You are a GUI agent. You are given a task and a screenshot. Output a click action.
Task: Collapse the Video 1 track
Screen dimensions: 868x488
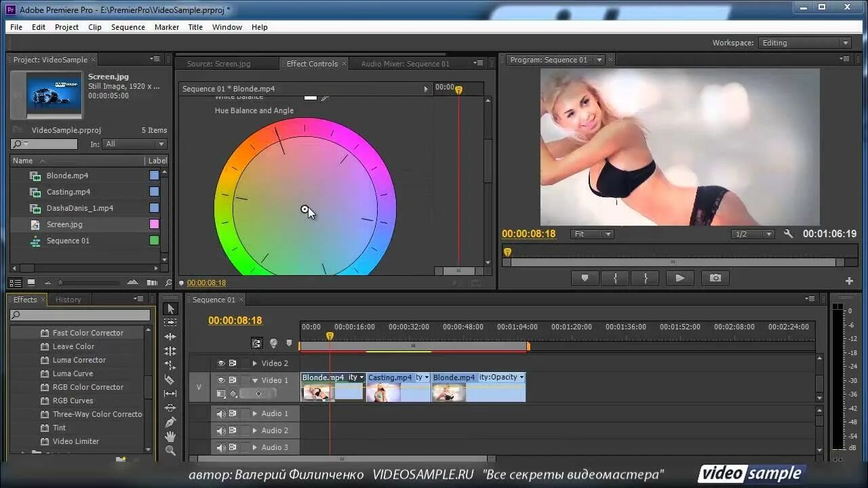coord(255,380)
